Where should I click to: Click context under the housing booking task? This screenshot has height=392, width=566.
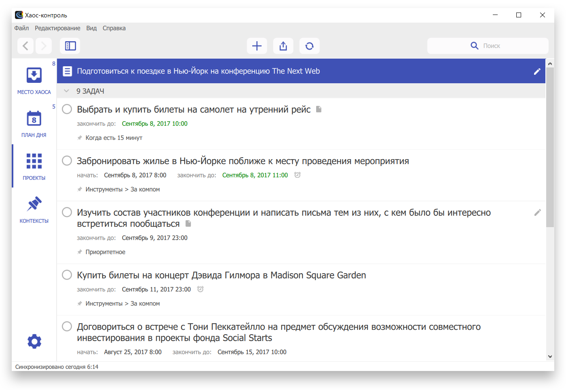tap(122, 190)
